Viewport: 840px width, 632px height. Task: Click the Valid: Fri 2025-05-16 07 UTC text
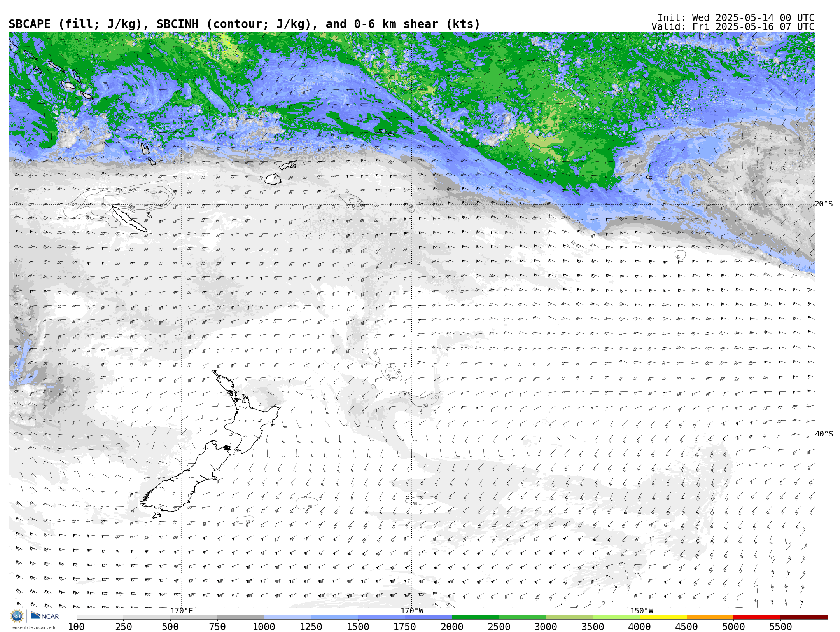point(733,27)
